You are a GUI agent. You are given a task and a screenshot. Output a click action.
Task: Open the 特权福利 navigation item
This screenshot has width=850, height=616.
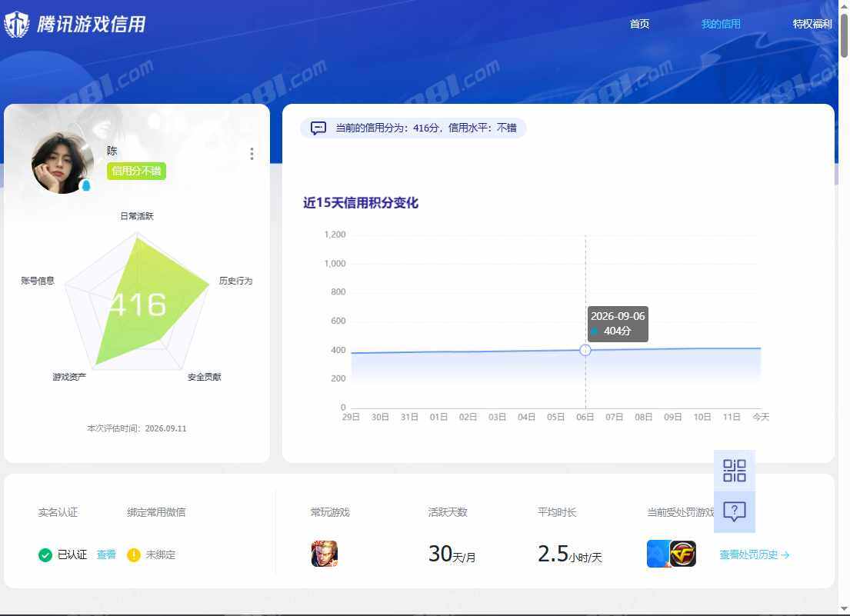tap(812, 24)
